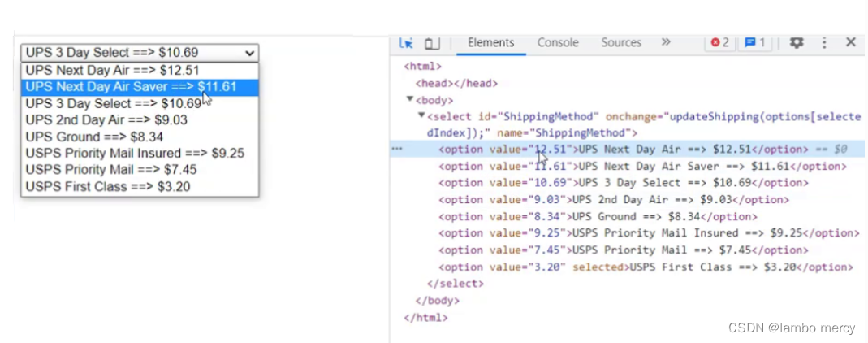The height and width of the screenshot is (343, 868).
Task: Choose USPS Priority Mail Insured $9.25 option
Action: point(140,154)
